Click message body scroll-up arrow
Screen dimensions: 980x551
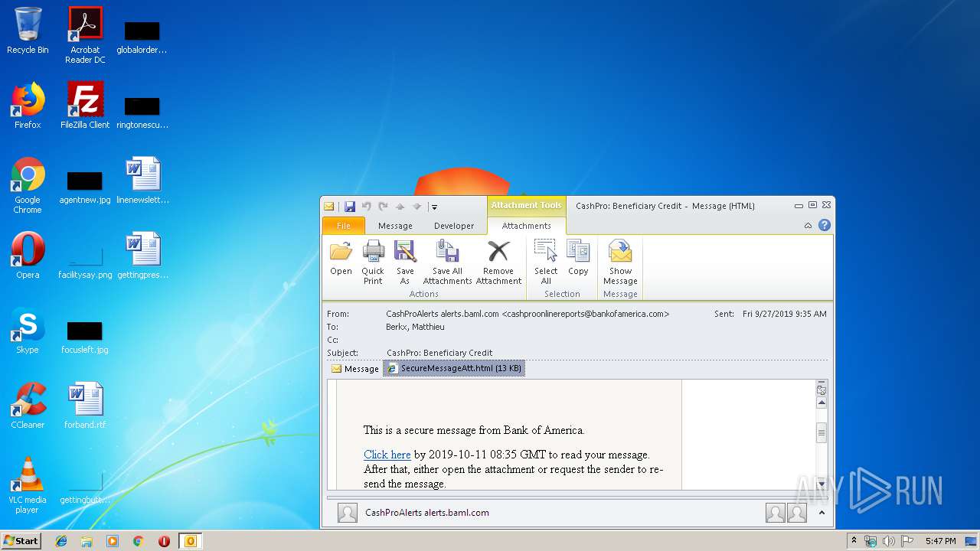[822, 403]
